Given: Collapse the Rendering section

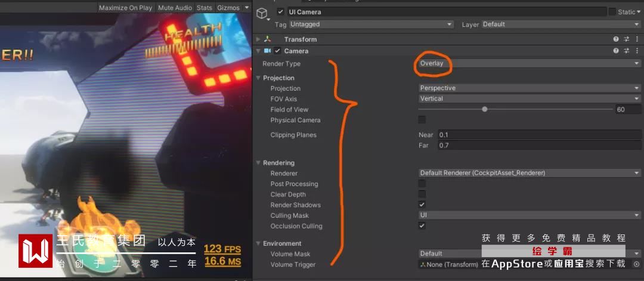Looking at the screenshot, I should (258, 163).
